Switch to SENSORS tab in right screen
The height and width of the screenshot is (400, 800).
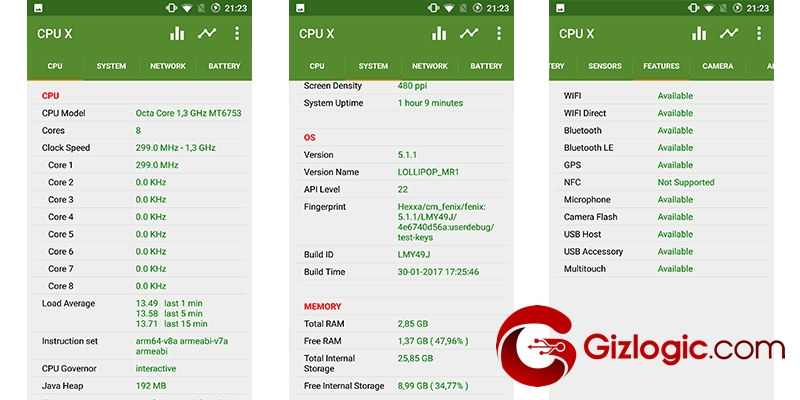click(605, 66)
